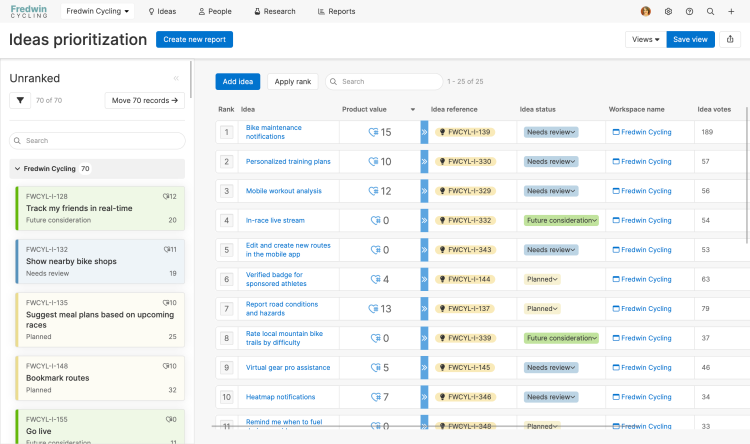This screenshot has height=444, width=750.
Task: Open the Personalized training plans idea link
Action: (x=288, y=161)
